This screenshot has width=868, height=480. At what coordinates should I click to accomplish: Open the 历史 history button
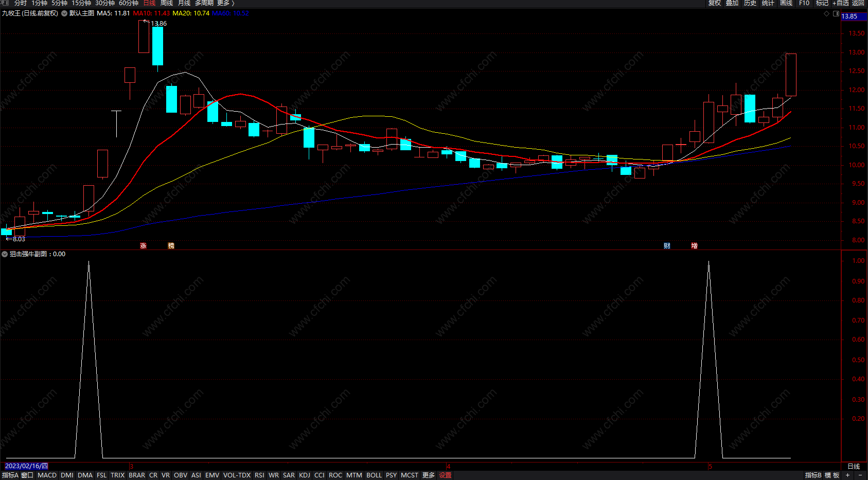click(750, 3)
